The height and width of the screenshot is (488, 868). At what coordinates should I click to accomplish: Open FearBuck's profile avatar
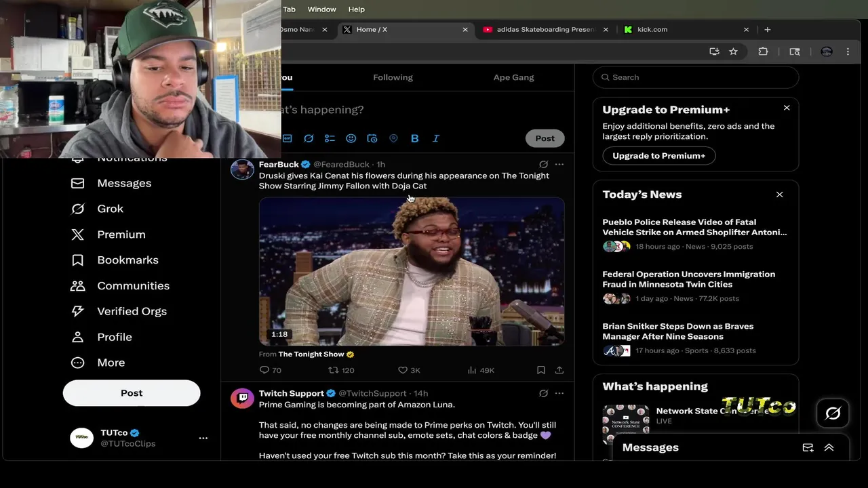[x=242, y=168]
